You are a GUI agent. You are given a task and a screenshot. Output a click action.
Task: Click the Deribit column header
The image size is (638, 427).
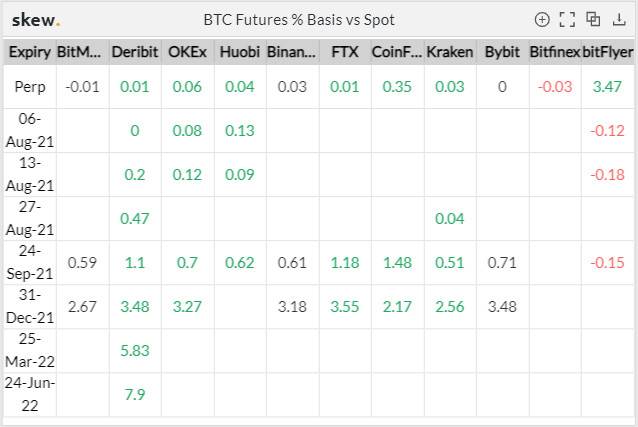135,52
